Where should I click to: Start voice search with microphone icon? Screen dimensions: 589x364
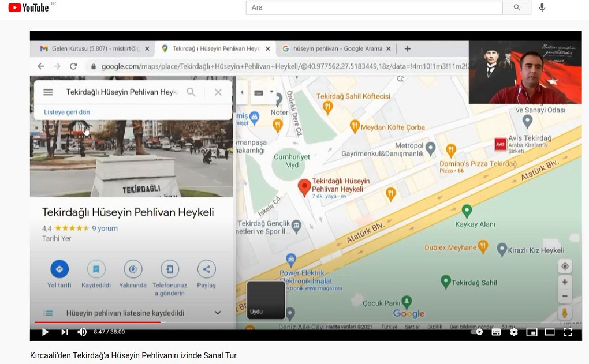tap(542, 7)
